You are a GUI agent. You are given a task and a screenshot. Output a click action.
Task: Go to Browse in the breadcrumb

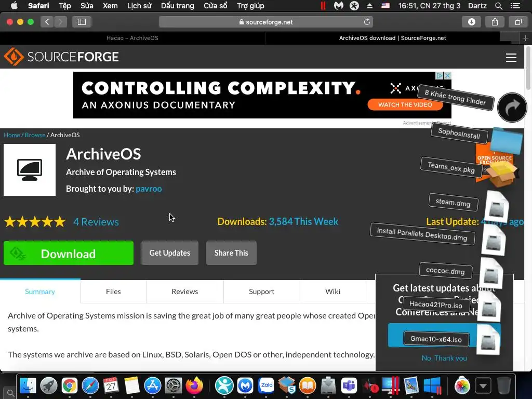click(35, 135)
